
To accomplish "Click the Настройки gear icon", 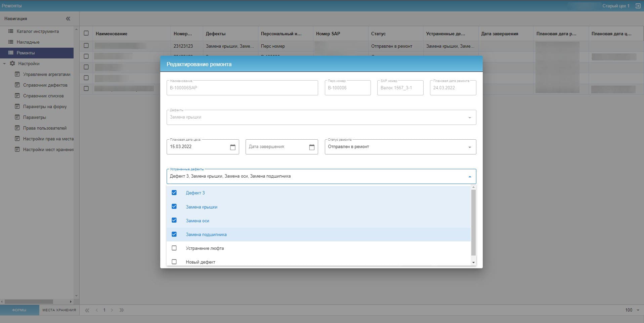I will pyautogui.click(x=12, y=63).
